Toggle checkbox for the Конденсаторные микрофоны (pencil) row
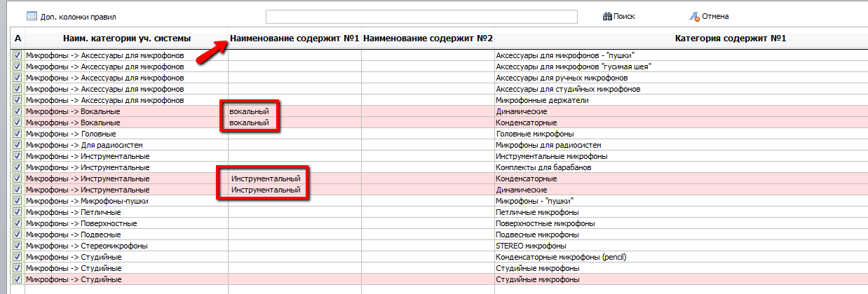This screenshot has width=868, height=294. (x=18, y=257)
